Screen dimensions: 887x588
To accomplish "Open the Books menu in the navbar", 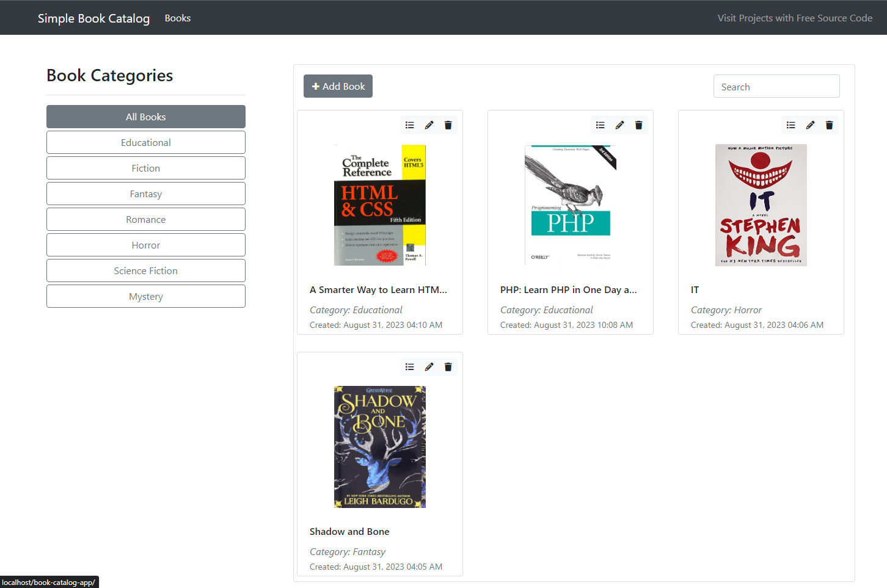I will click(x=178, y=18).
